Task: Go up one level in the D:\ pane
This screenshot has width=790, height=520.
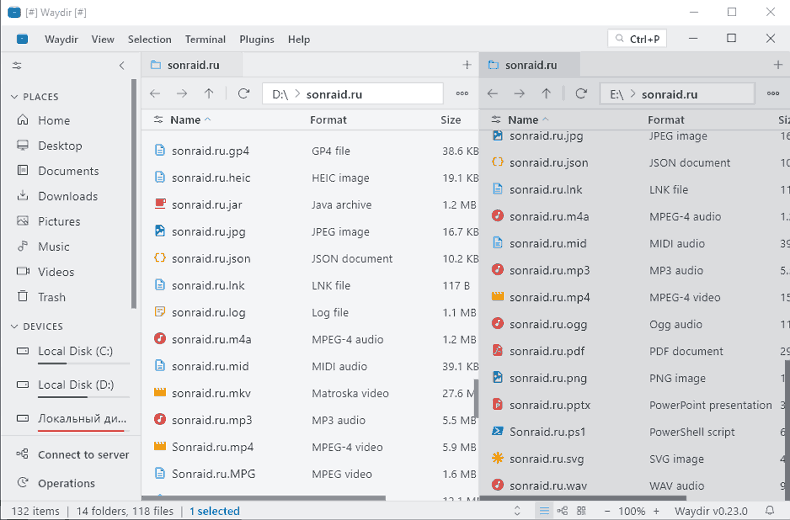Action: click(209, 93)
